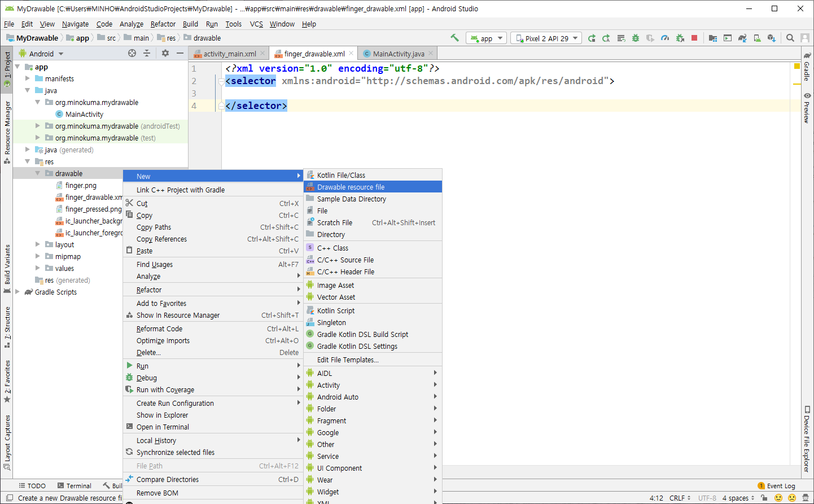Click Attach Debugger to Android Process icon
This screenshot has height=504, width=814.
(x=680, y=38)
